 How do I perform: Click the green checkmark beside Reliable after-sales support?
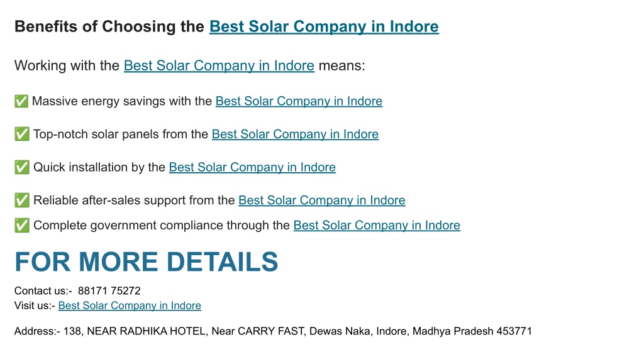click(22, 200)
